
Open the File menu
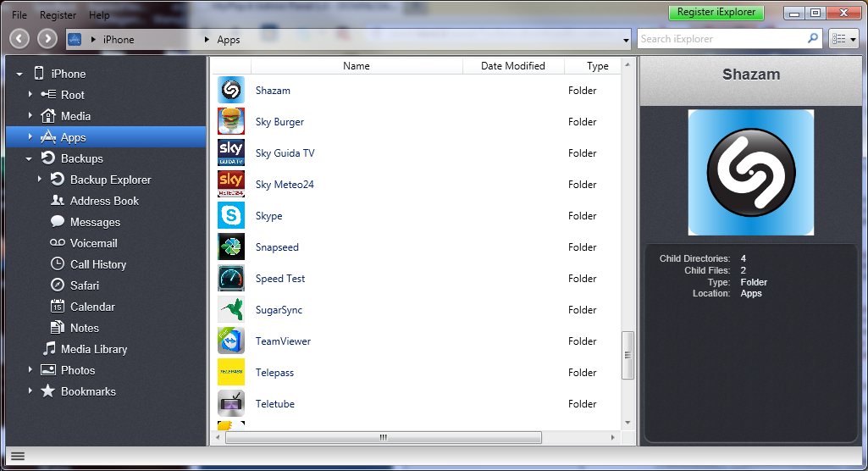(x=19, y=15)
